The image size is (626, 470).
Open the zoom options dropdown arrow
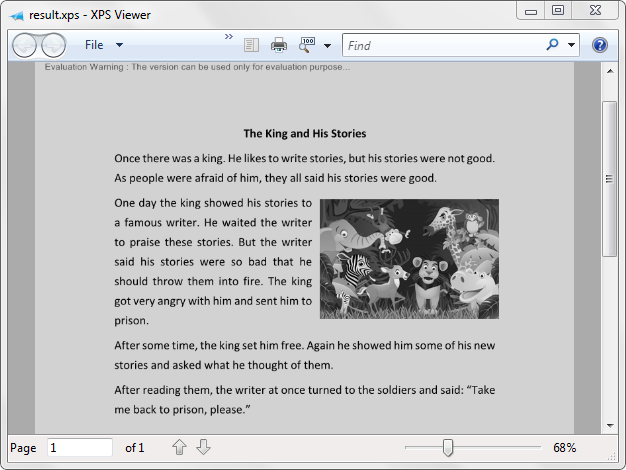pyautogui.click(x=327, y=46)
